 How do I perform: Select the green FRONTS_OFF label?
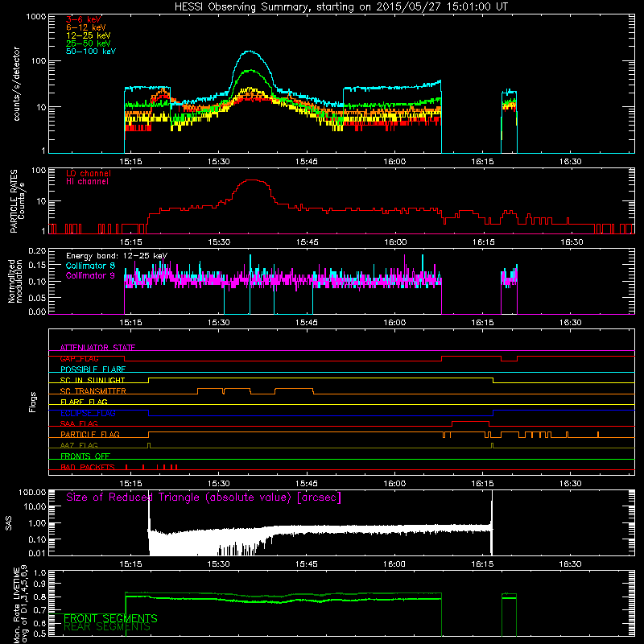tap(85, 456)
